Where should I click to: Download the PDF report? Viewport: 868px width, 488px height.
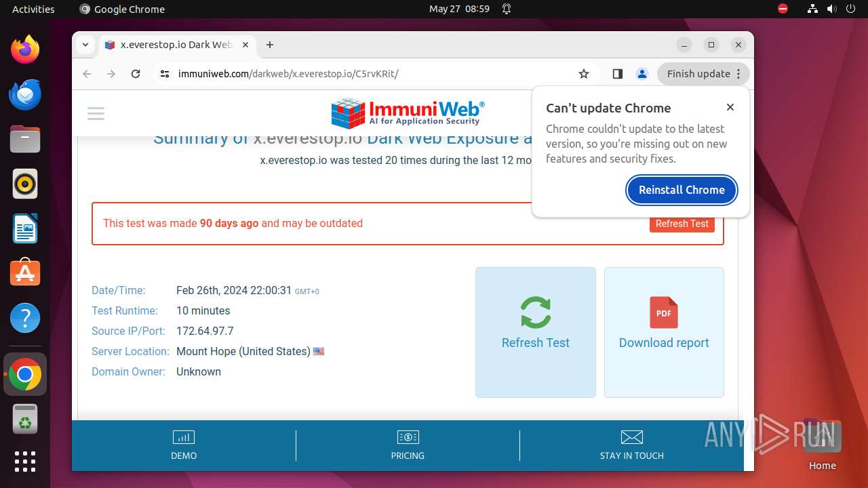(664, 332)
